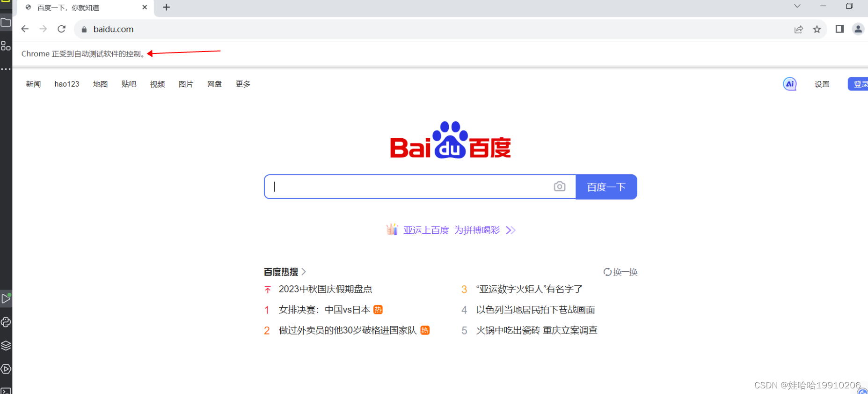Image resolution: width=868 pixels, height=394 pixels.
Task: Click the 登录 login button
Action: pos(858,84)
